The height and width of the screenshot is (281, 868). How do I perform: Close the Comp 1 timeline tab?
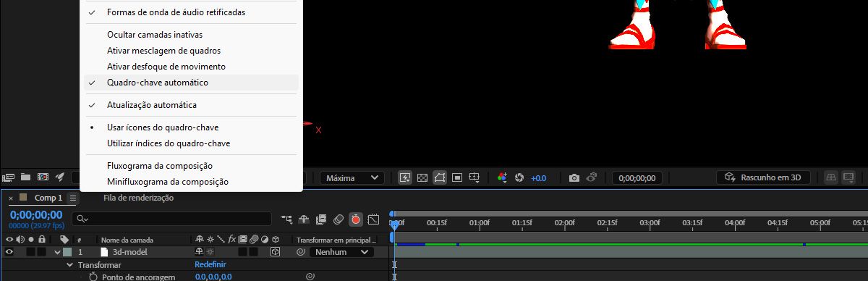pos(11,198)
